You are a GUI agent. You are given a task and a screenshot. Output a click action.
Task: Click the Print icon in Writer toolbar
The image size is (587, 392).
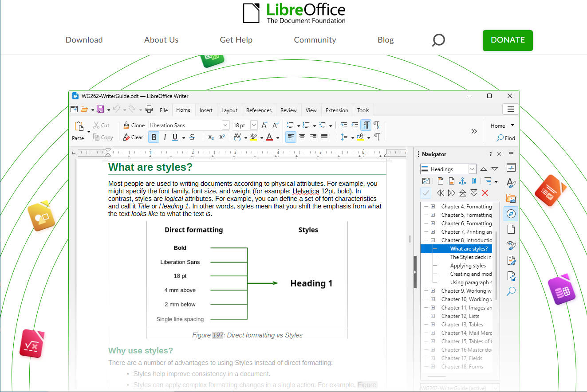[149, 110]
